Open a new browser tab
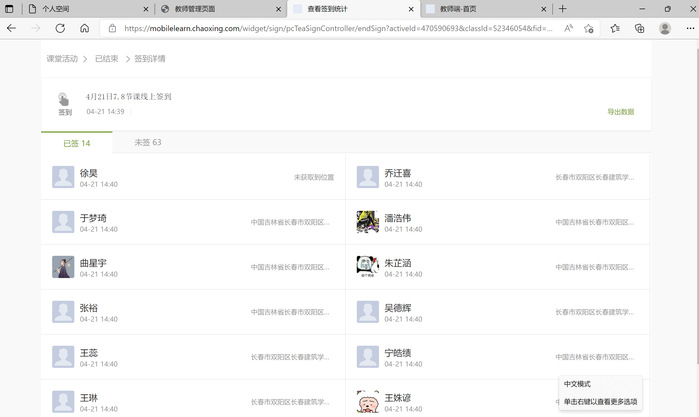This screenshot has height=417, width=699. [563, 8]
